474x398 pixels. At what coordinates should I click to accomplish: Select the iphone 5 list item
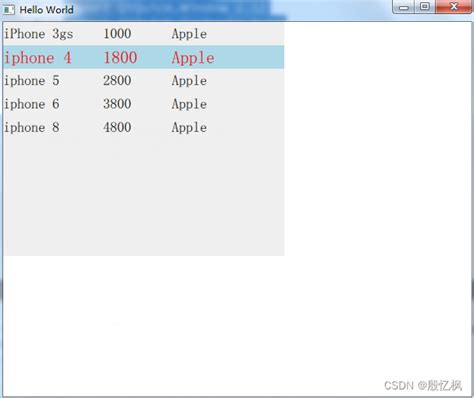(144, 80)
